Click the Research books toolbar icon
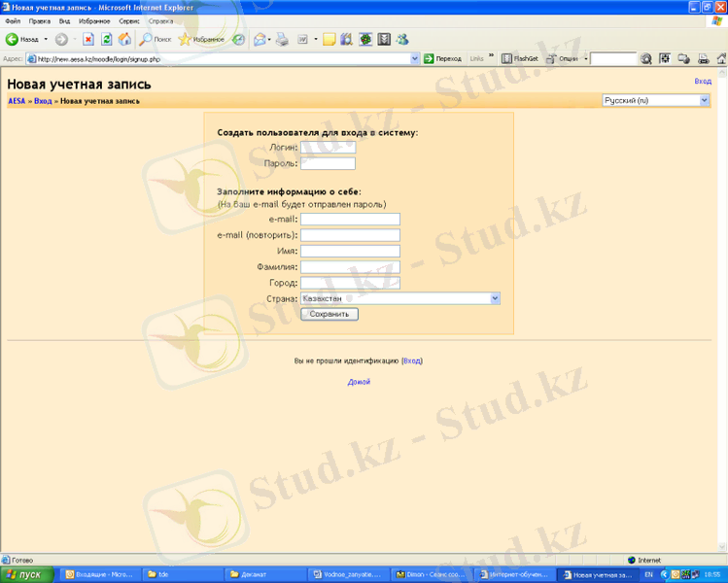 [x=346, y=40]
